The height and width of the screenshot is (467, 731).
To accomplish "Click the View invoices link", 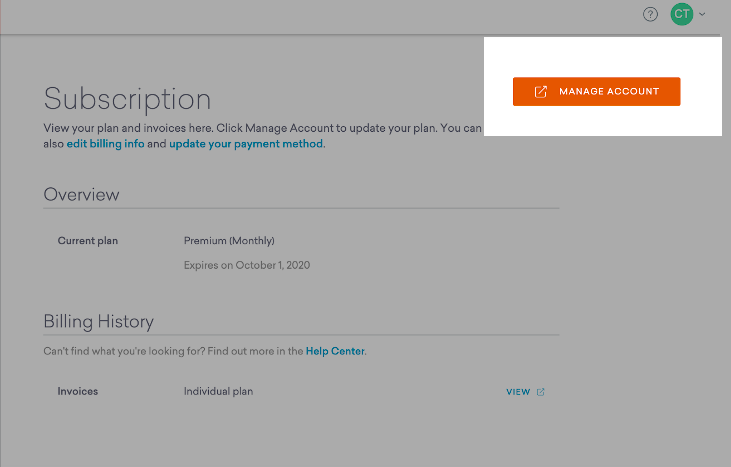I will 518,392.
